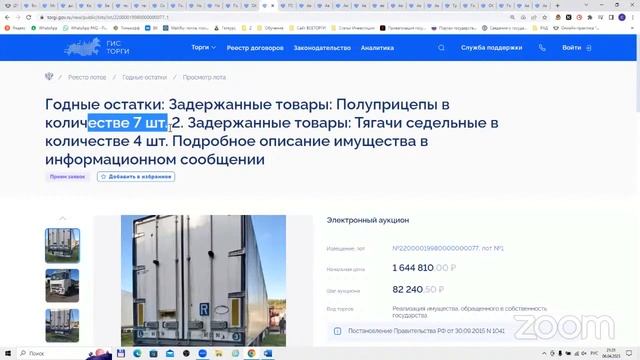Click the site search magnifier icon
The height and width of the screenshot is (360, 640).
coord(441,48)
